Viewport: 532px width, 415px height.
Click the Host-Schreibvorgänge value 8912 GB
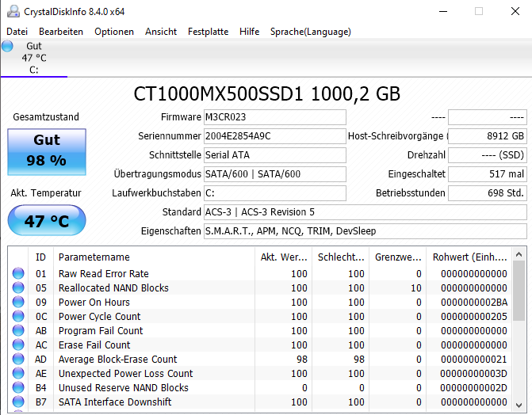[488, 136]
